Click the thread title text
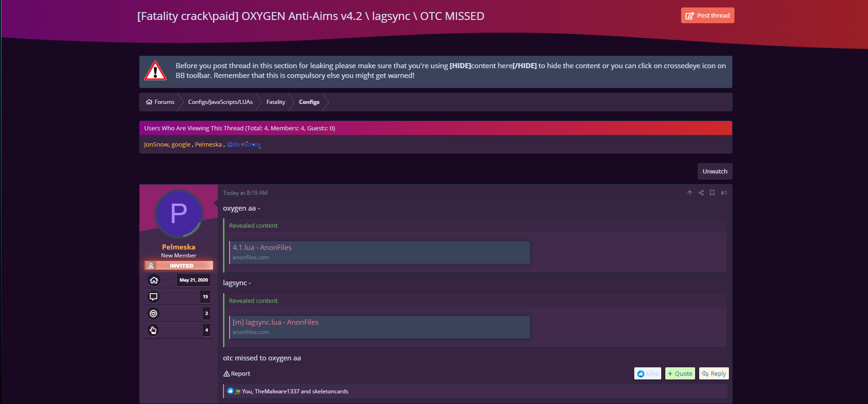This screenshot has height=404, width=868. [x=311, y=16]
